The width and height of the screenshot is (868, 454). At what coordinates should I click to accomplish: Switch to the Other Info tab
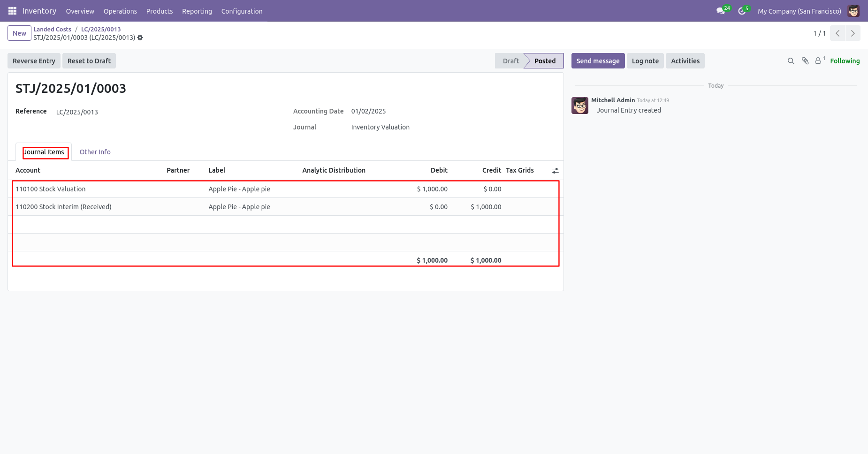[95, 152]
